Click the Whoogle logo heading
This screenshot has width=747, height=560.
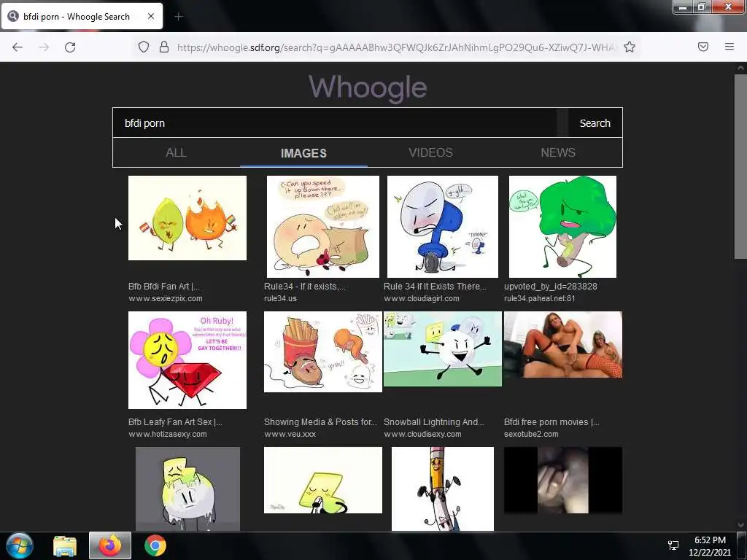pos(368,87)
